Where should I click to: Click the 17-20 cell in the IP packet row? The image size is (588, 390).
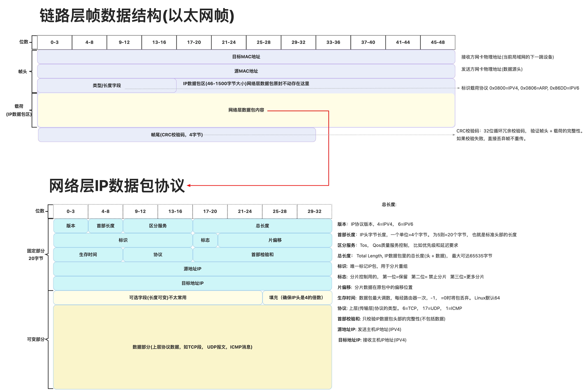(x=210, y=211)
